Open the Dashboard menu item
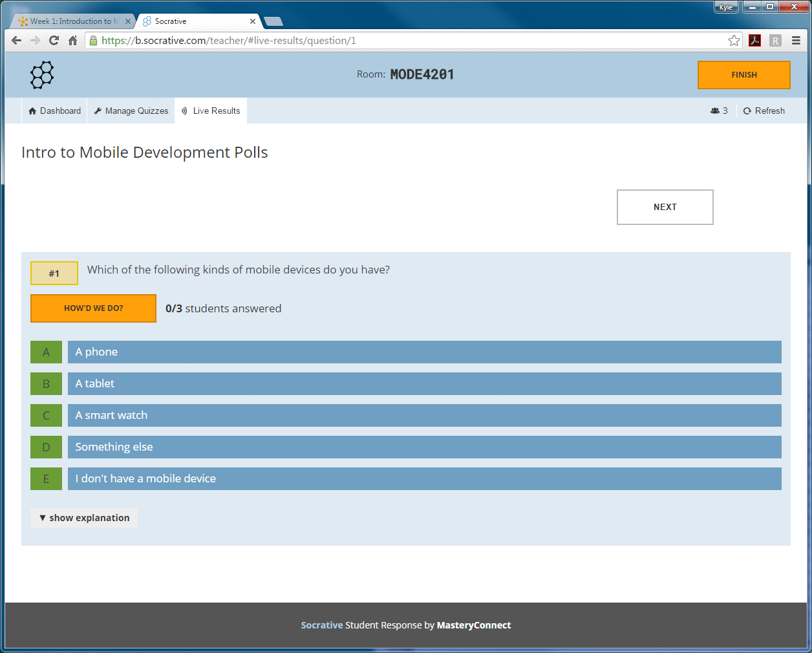The width and height of the screenshot is (812, 653). 55,111
